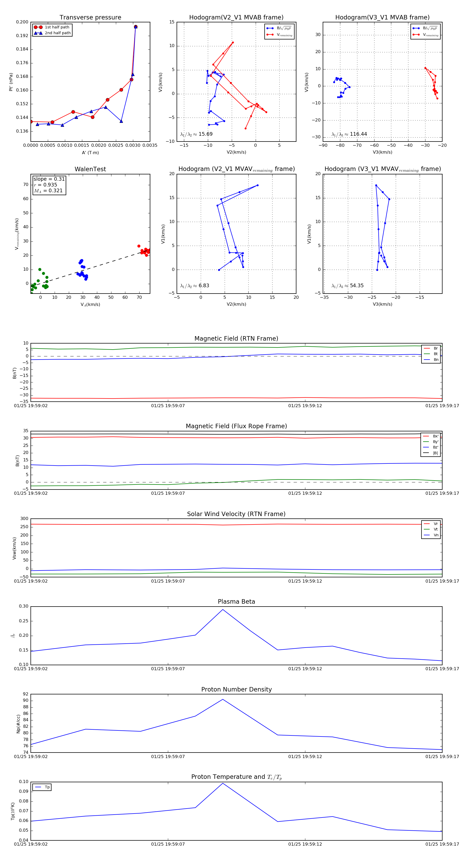Image resolution: width=473 pixels, height=868 pixels.
Task: Click the Bz' legend entry
Action: pos(431,447)
